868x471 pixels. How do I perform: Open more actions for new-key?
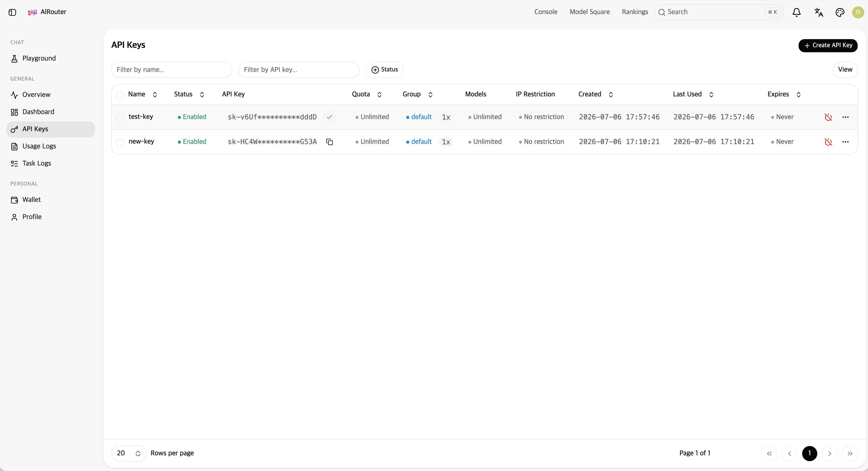pyautogui.click(x=846, y=142)
